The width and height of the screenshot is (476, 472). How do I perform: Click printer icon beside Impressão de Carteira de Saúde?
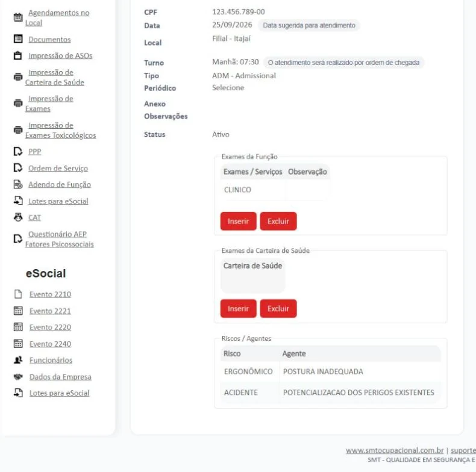pyautogui.click(x=18, y=77)
